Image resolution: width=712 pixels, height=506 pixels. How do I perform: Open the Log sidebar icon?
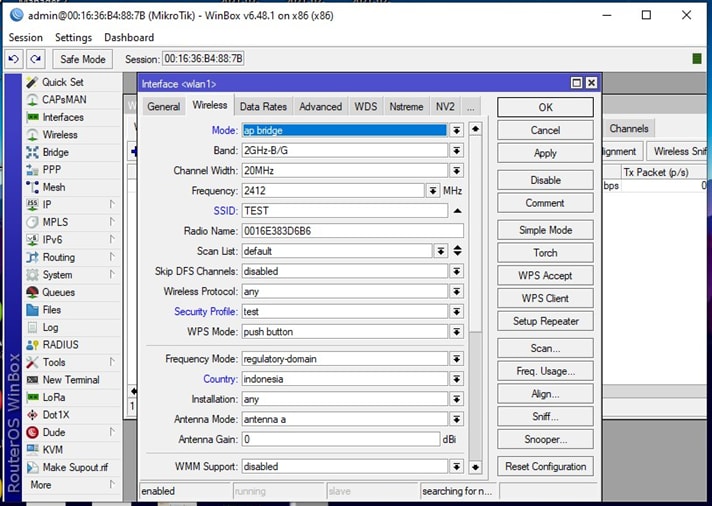32,327
